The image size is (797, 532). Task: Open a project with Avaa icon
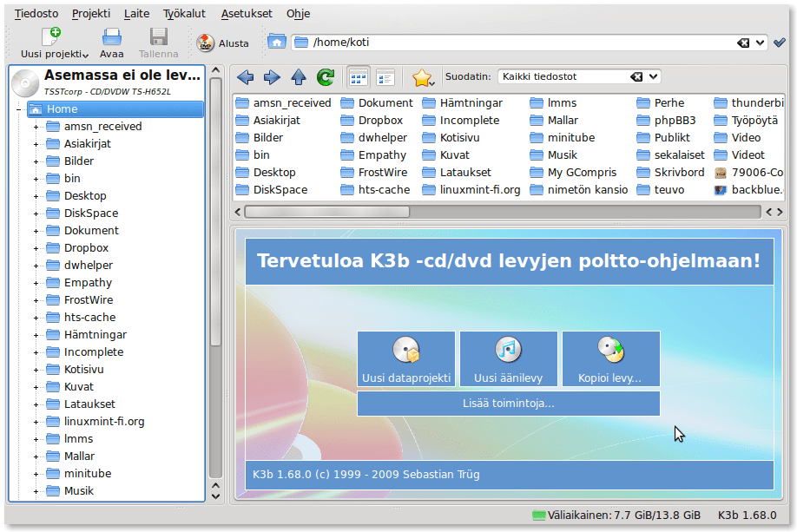click(111, 36)
